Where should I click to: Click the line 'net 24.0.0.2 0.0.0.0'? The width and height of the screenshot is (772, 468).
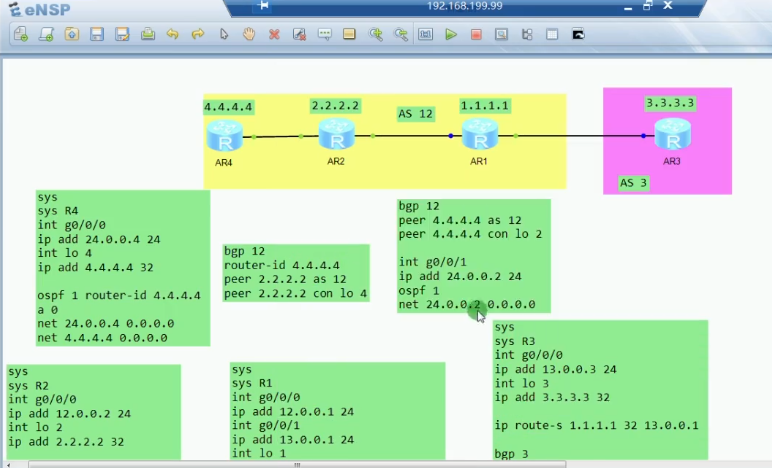click(x=467, y=305)
